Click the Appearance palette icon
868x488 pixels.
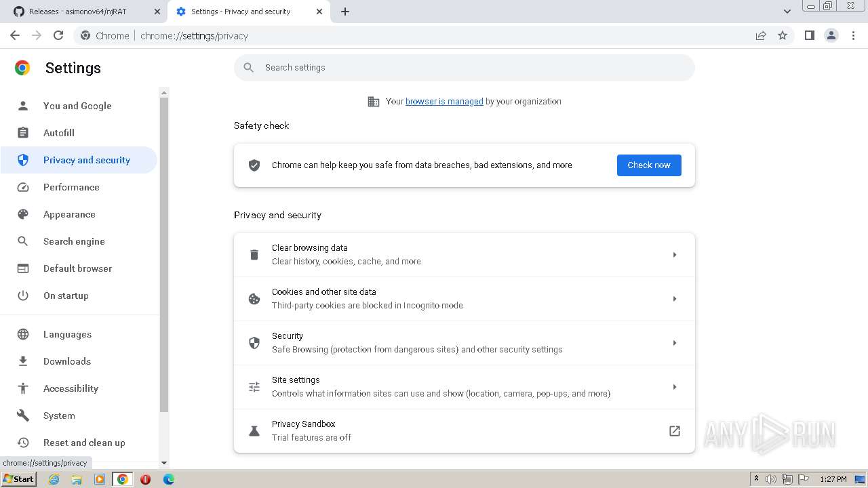point(23,214)
